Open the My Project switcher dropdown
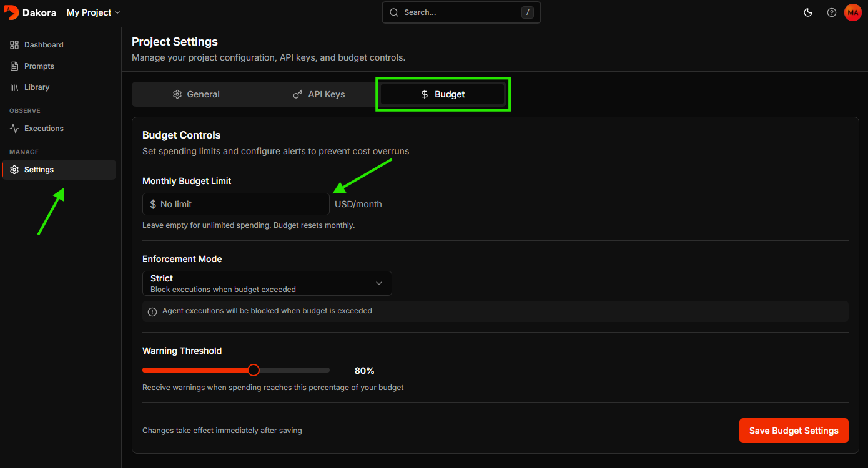 pyautogui.click(x=93, y=12)
